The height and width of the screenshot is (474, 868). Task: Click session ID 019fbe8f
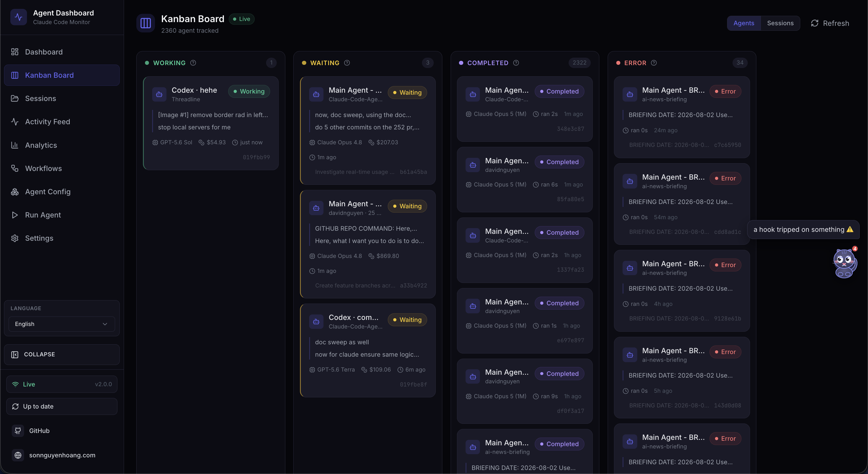pos(413,385)
